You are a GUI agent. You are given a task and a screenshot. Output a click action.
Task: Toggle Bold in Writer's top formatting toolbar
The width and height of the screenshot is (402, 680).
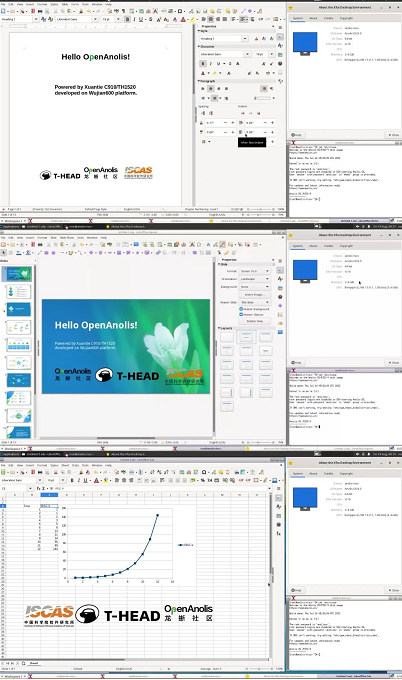(127, 20)
